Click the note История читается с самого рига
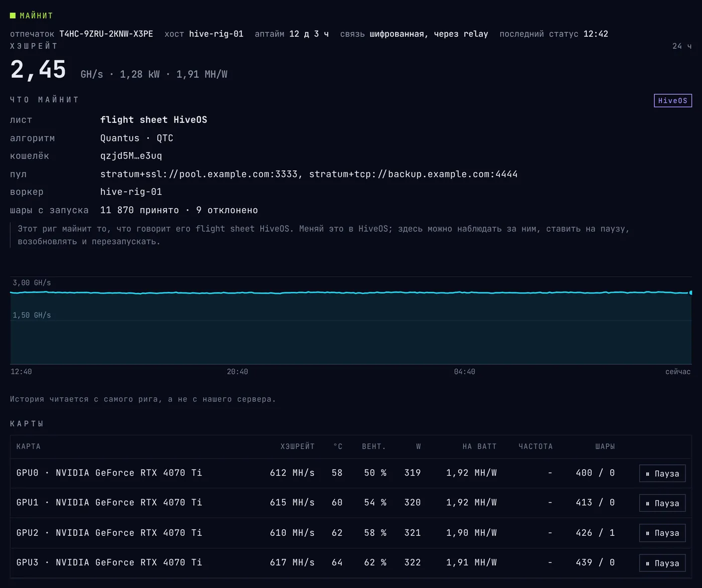Viewport: 702px width, 588px height. tap(143, 399)
